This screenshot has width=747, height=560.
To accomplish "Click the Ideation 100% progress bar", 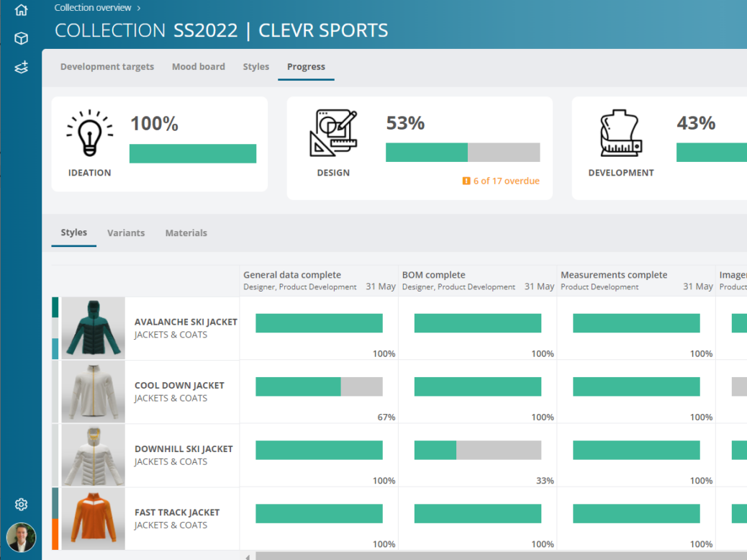I will click(193, 153).
